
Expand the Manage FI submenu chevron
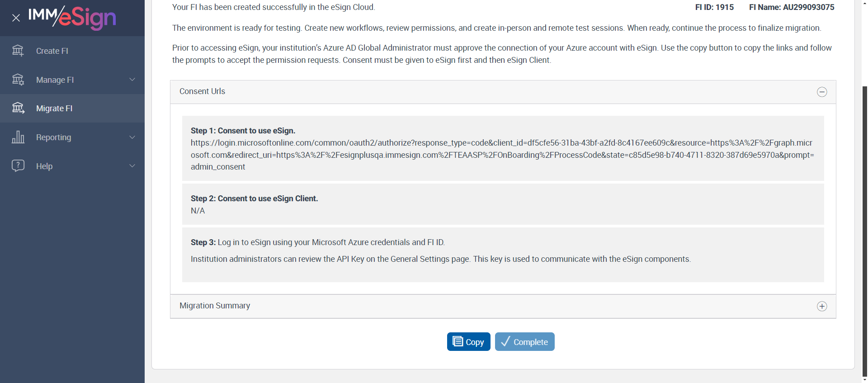point(132,80)
